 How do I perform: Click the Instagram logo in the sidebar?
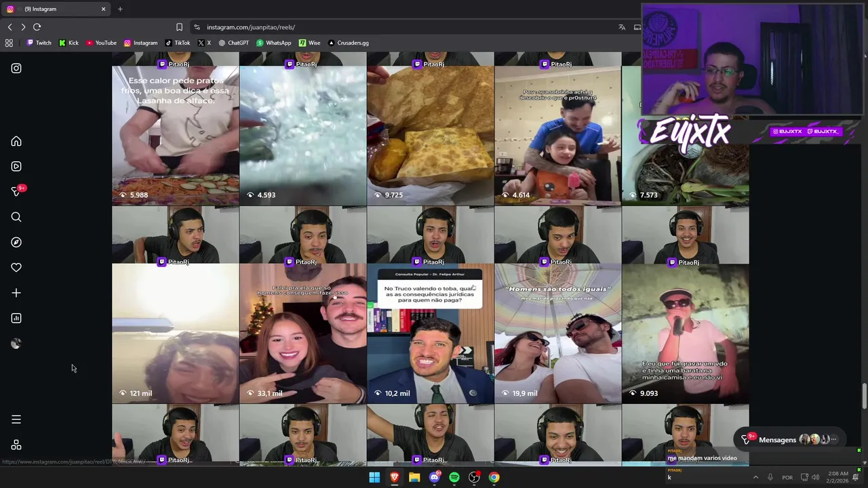[16, 68]
